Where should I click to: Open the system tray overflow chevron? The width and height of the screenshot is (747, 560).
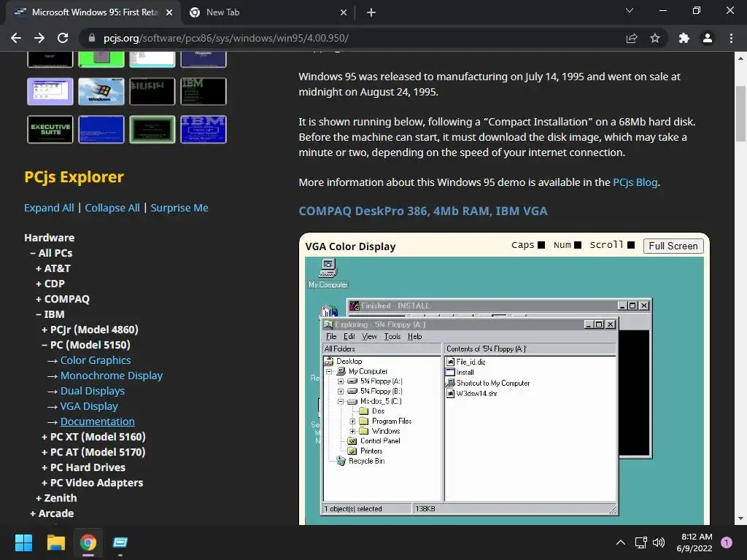pos(621,542)
